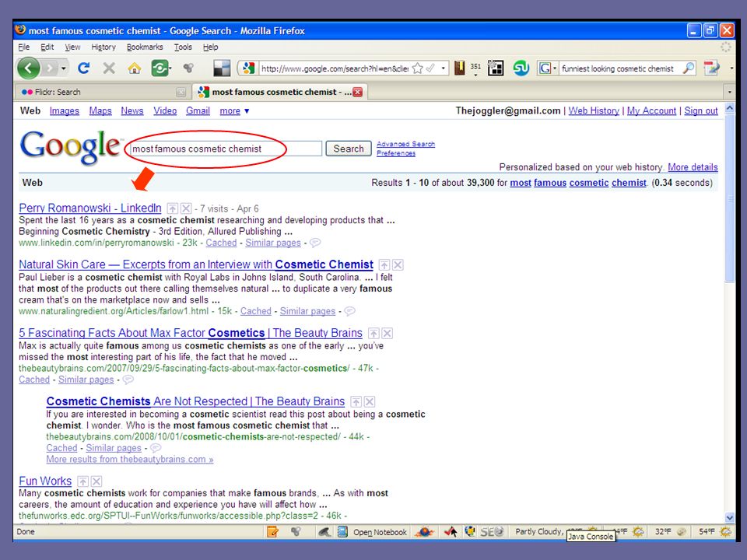Image resolution: width=747 pixels, height=560 pixels.
Task: Remove the Max Factor Cosmetics result
Action: click(x=388, y=334)
